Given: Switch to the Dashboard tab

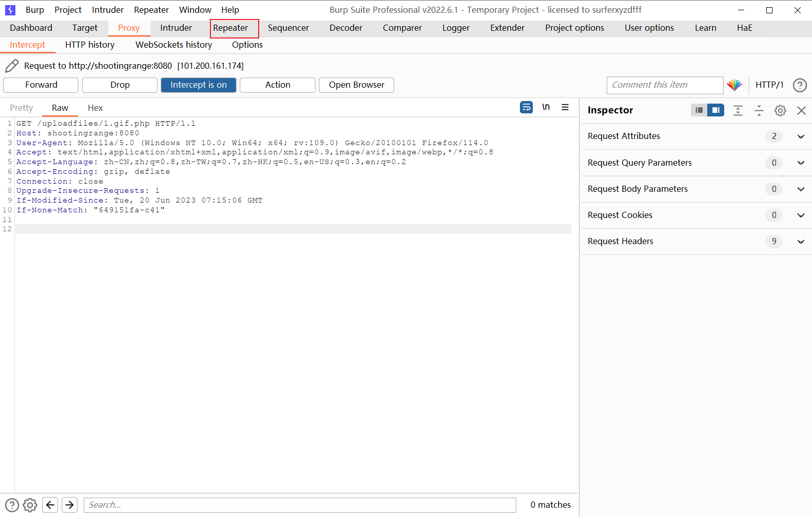Looking at the screenshot, I should click(x=31, y=28).
